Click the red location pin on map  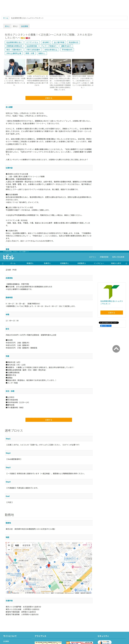[x=49, y=566]
